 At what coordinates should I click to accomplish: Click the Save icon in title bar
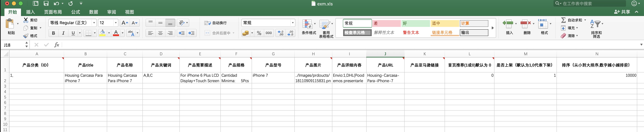coord(46,4)
